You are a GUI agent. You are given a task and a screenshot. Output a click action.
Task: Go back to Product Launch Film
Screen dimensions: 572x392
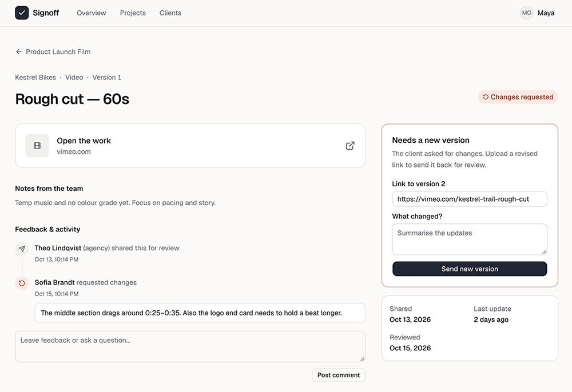tap(53, 52)
